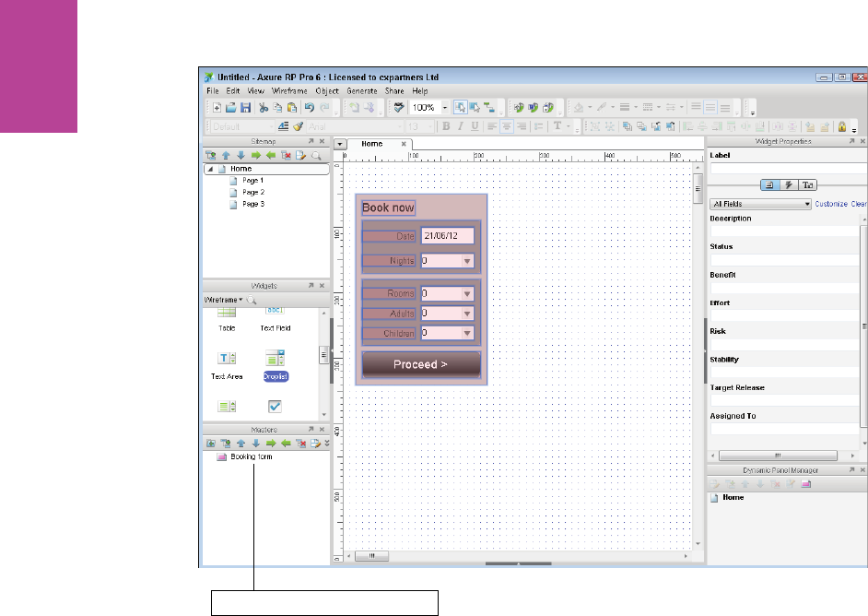The image size is (868, 616).
Task: Open the zoom 100% dropdown
Action: [x=445, y=108]
